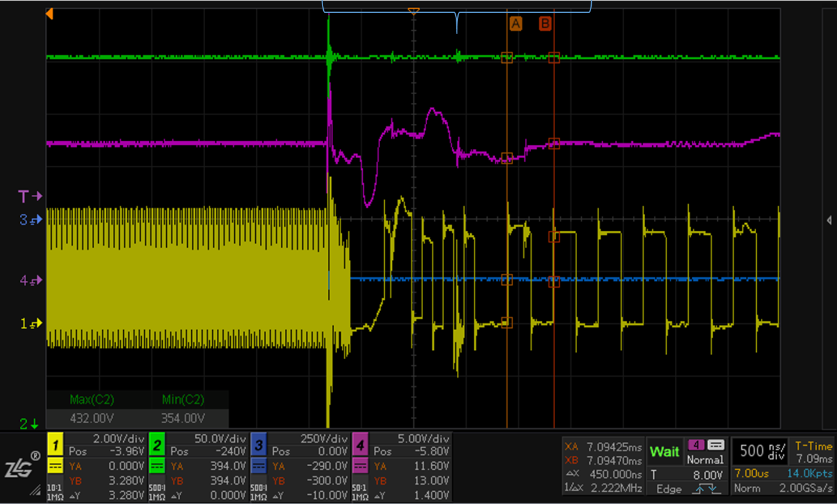Click the Wait trigger status indicator

point(664,451)
